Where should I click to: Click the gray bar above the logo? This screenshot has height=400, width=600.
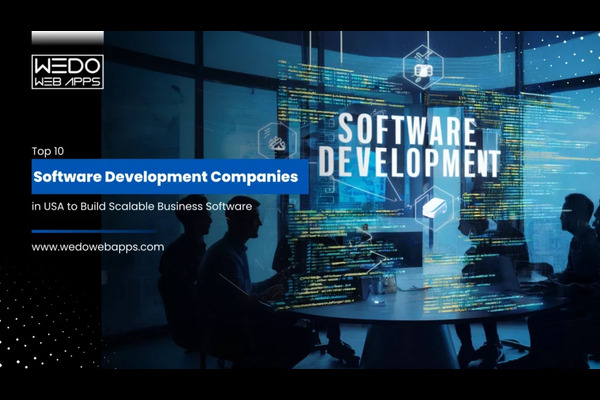click(x=67, y=38)
